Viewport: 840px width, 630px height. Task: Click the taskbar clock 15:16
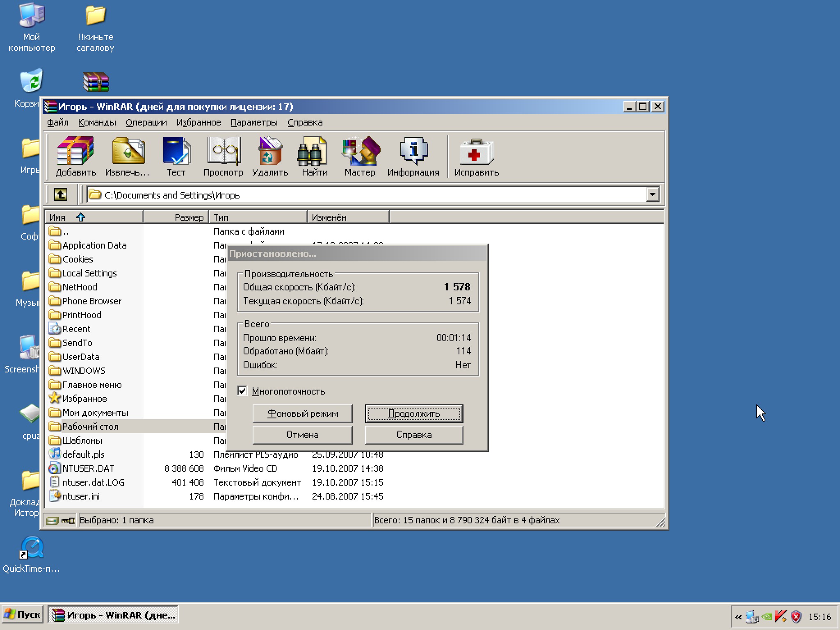pyautogui.click(x=819, y=617)
